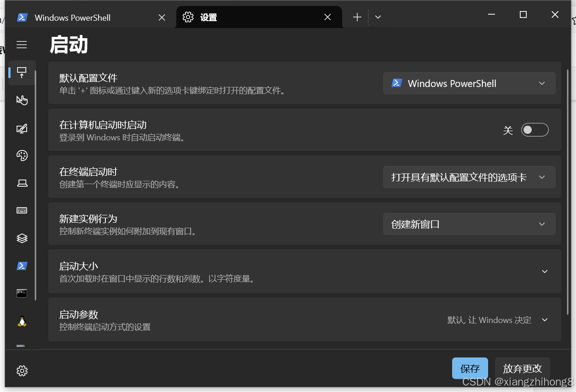Click the settings page vertical scrollbar

coord(567,191)
